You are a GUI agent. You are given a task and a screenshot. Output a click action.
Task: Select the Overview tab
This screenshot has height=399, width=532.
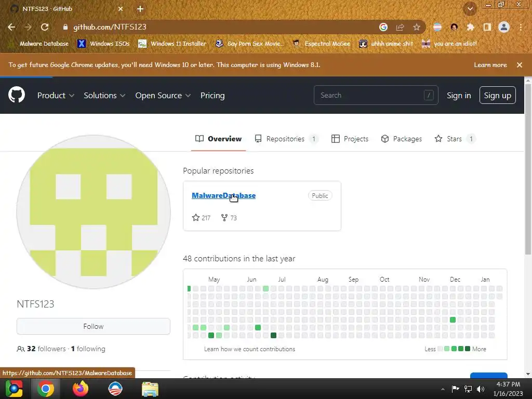pyautogui.click(x=219, y=139)
